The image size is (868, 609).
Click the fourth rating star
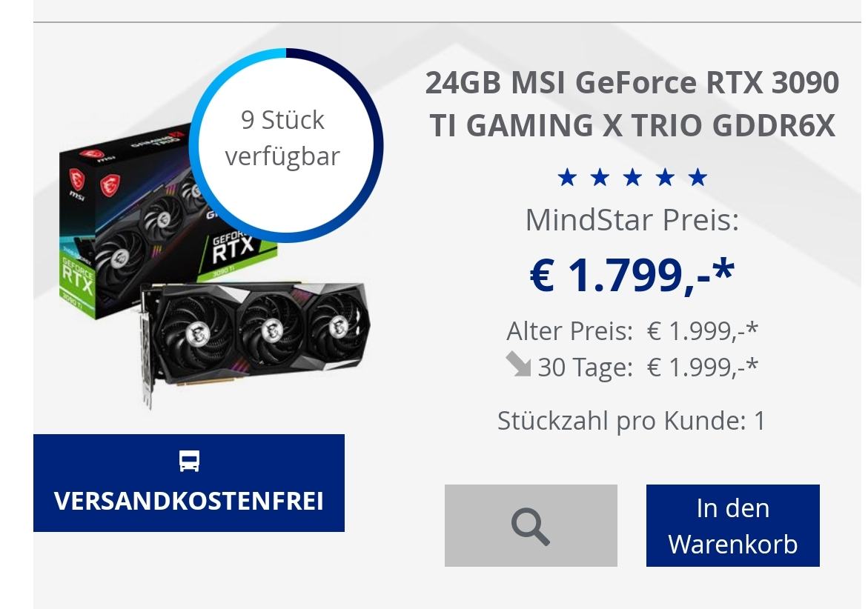[x=665, y=178]
